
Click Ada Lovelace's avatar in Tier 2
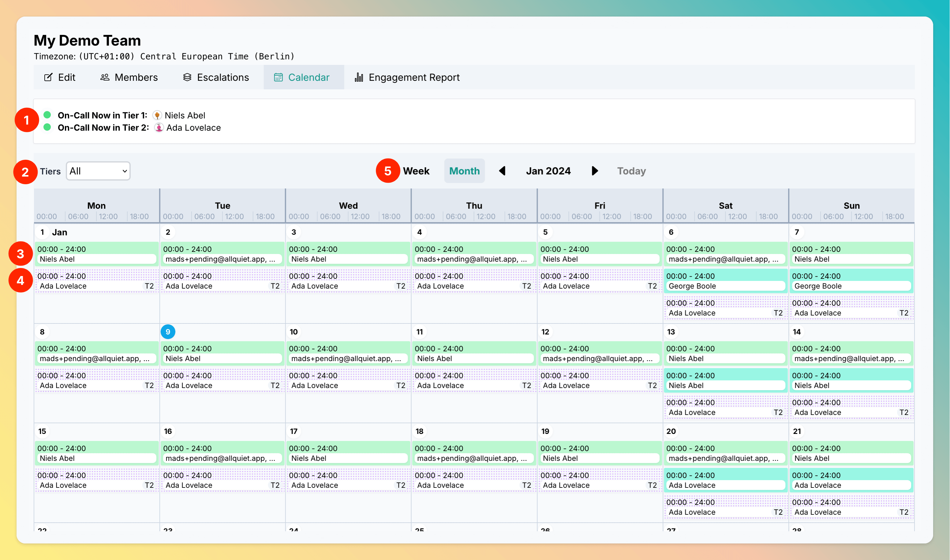click(159, 128)
